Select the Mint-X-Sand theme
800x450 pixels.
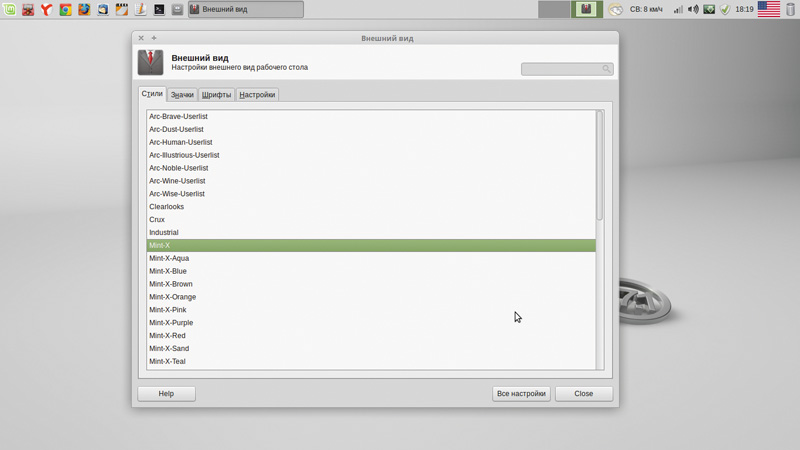coord(371,348)
